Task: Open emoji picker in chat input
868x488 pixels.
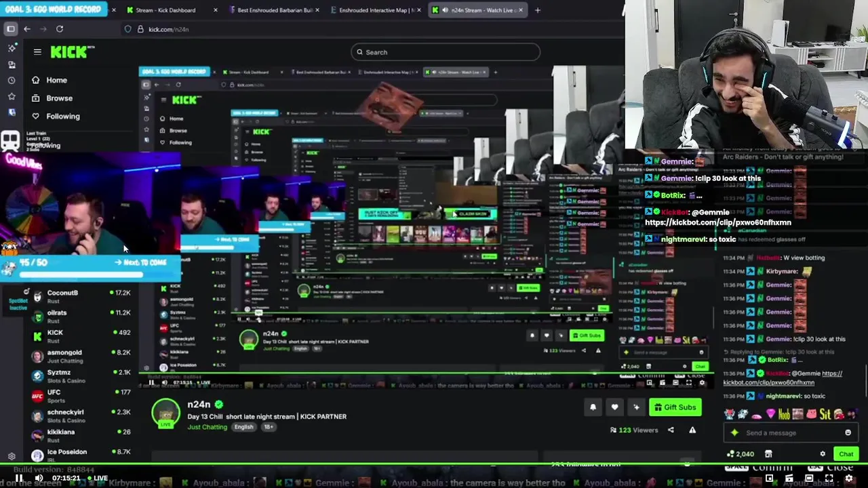Action: pos(848,432)
